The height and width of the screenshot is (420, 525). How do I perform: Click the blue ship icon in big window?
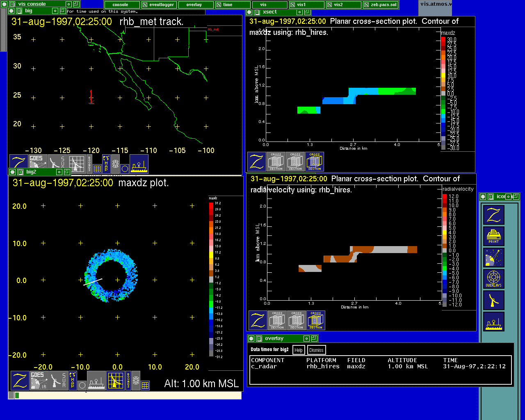(x=139, y=164)
